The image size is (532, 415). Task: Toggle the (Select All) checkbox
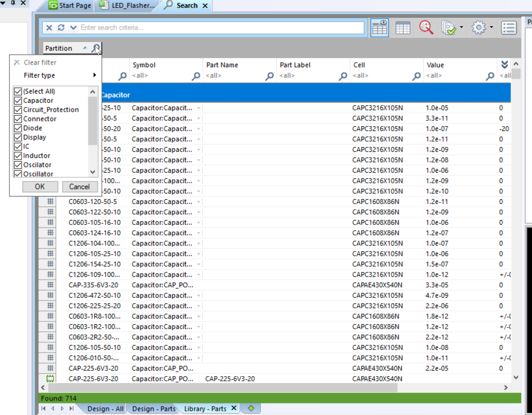(18, 91)
